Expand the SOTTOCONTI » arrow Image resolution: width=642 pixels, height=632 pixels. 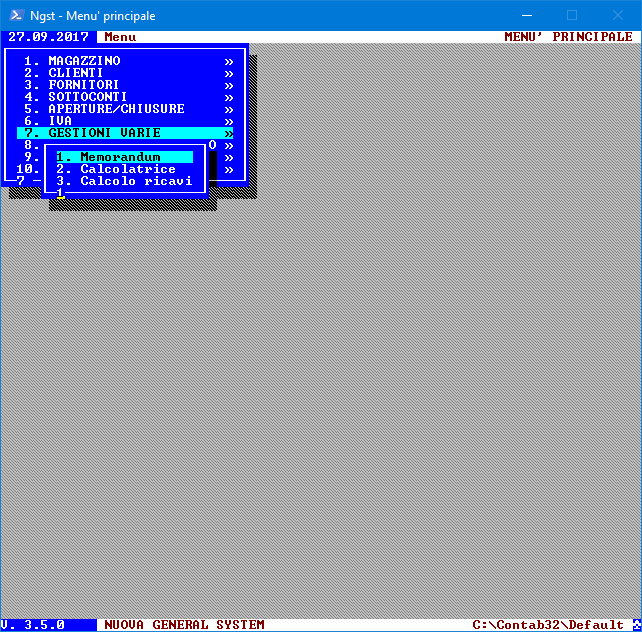229,97
